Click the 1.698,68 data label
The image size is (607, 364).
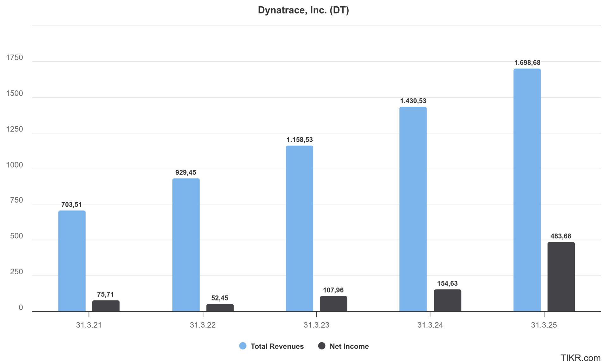click(x=527, y=63)
